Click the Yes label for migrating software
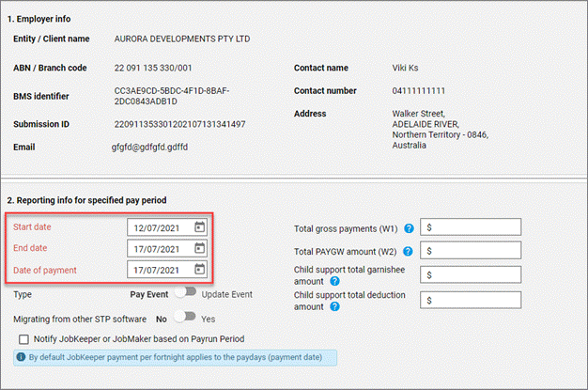The height and width of the screenshot is (390, 588). 209,319
